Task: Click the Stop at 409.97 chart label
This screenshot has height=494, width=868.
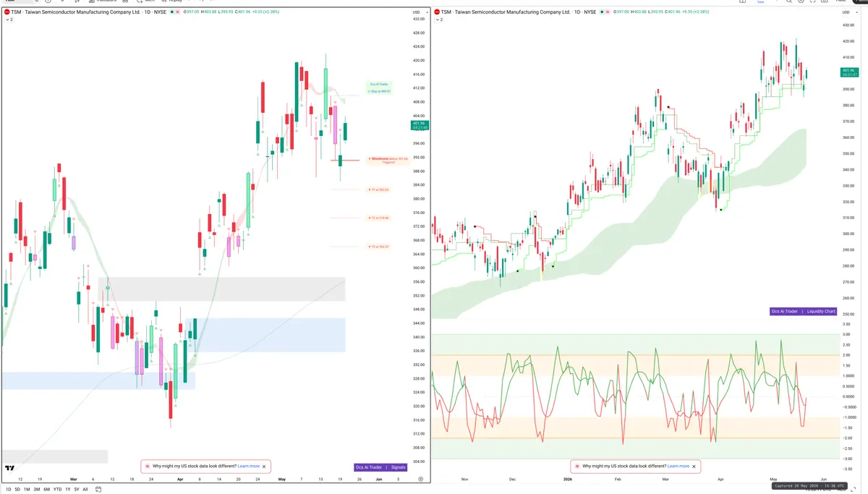Action: click(x=379, y=91)
